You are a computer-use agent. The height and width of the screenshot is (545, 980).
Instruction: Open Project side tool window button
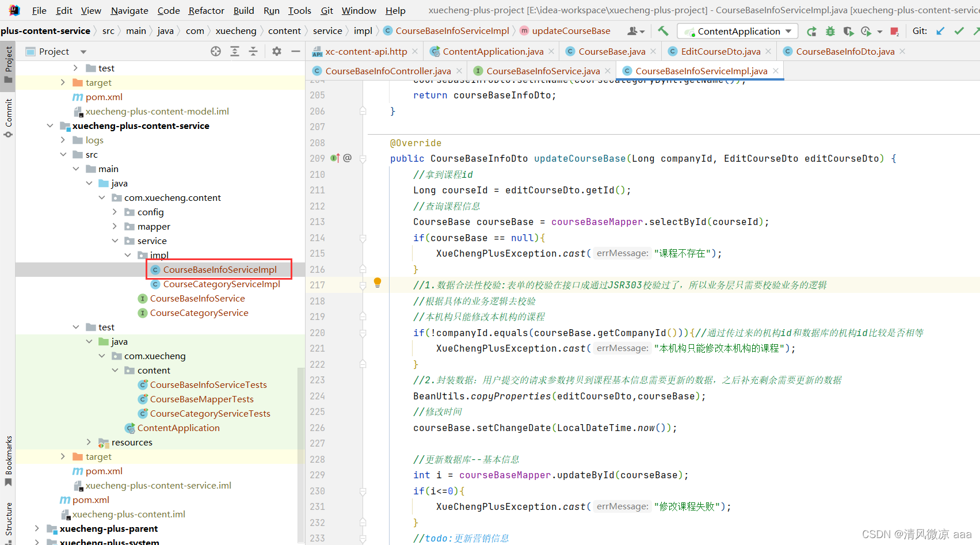click(x=8, y=64)
